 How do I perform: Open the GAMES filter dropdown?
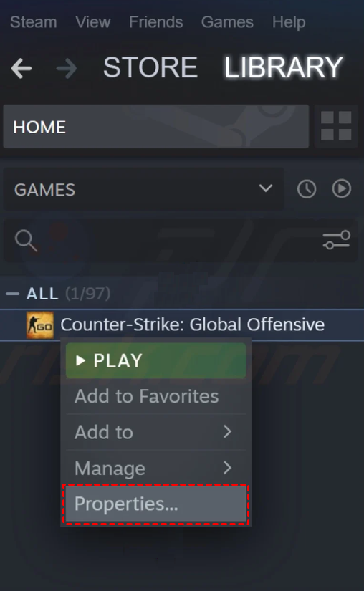tap(143, 189)
